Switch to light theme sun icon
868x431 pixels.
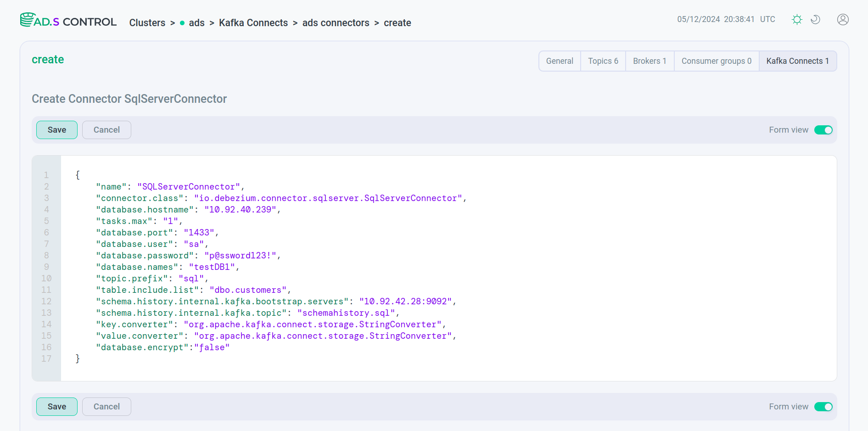tap(797, 19)
